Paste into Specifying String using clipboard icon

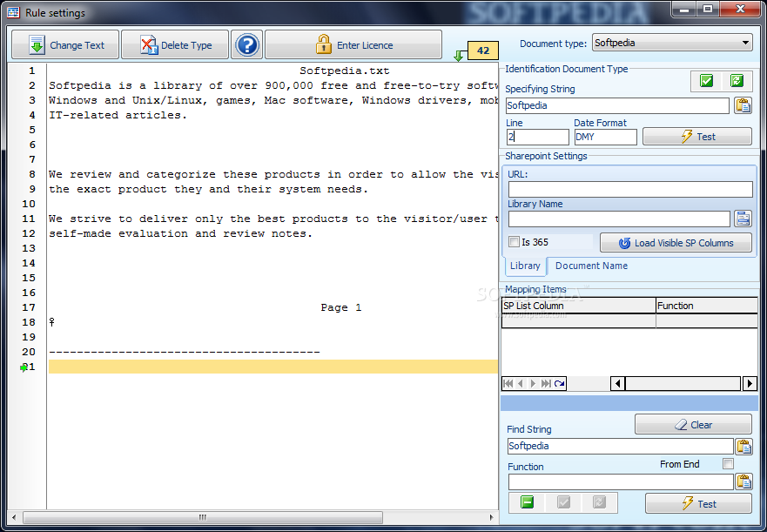click(x=743, y=105)
